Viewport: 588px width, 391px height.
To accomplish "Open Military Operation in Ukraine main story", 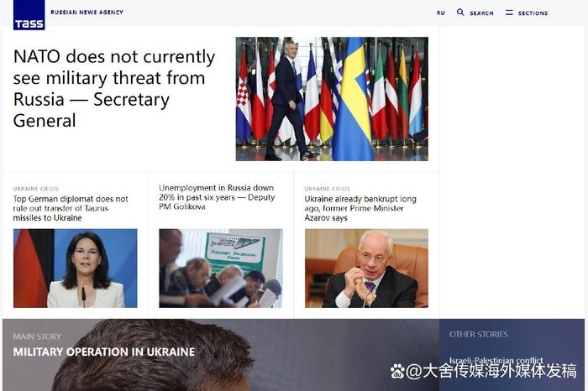I will (x=104, y=352).
